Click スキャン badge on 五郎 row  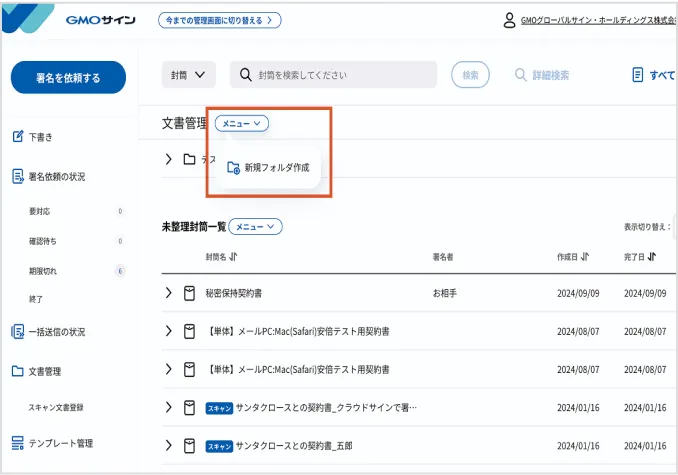pyautogui.click(x=219, y=446)
